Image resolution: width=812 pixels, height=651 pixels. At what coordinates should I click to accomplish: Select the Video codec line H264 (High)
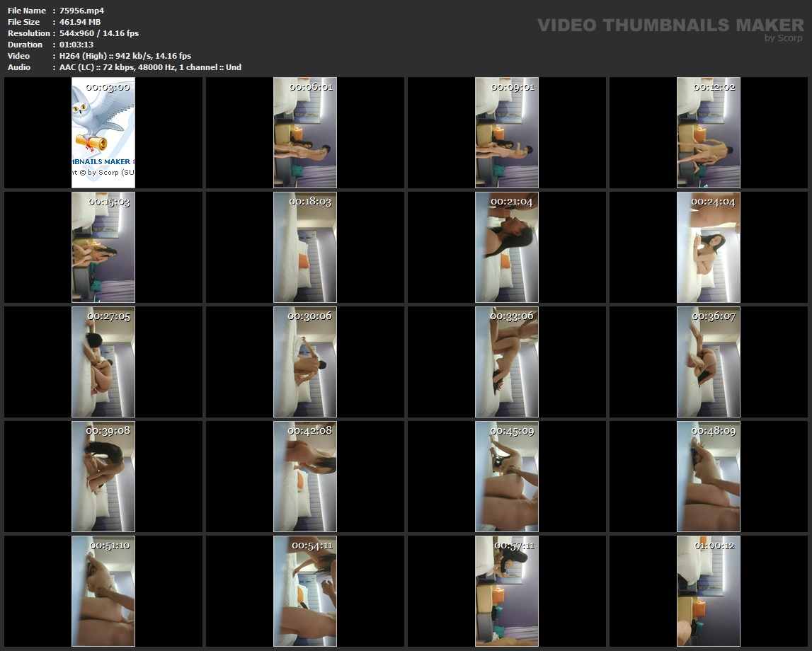(x=125, y=56)
